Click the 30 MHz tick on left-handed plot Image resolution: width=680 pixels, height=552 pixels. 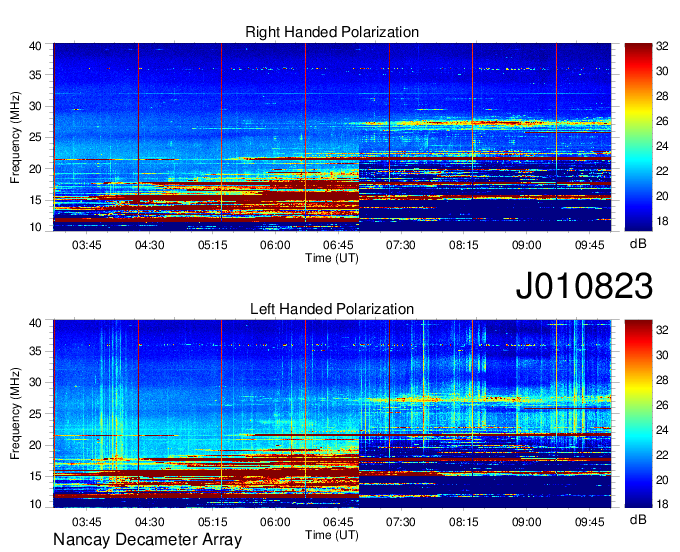pyautogui.click(x=35, y=382)
